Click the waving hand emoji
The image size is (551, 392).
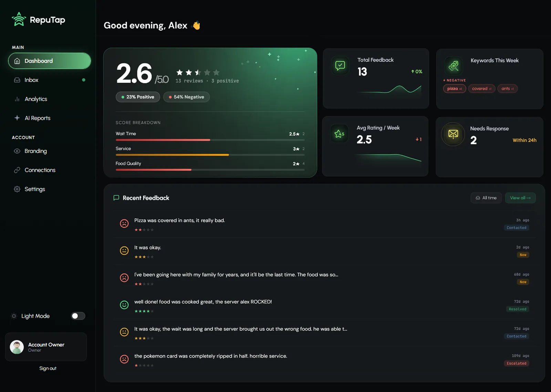[x=196, y=25]
